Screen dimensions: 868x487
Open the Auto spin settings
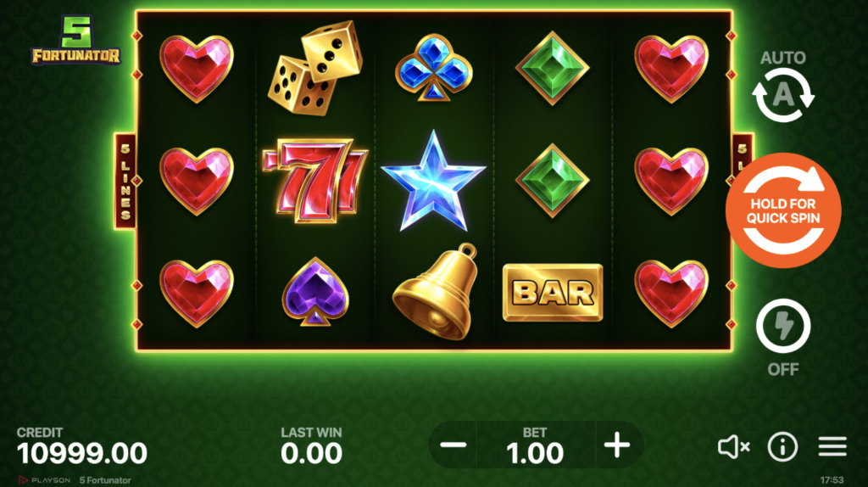tap(782, 87)
